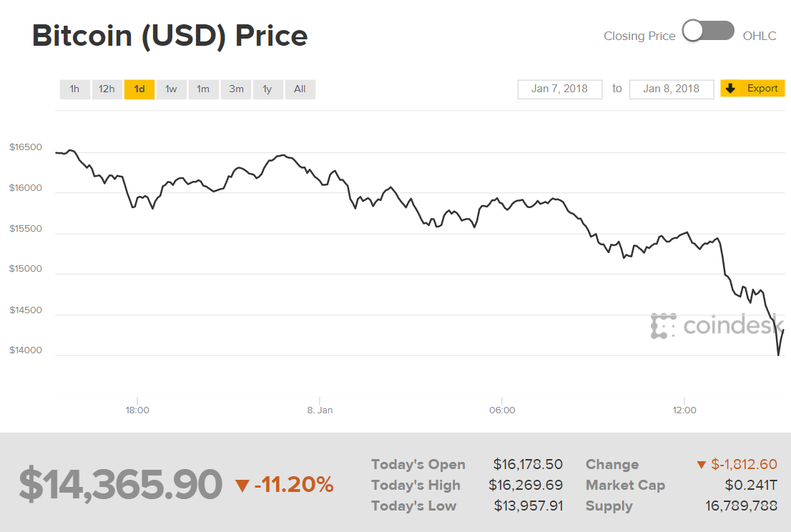Open the Jan 7, 2018 start date picker

click(x=560, y=89)
